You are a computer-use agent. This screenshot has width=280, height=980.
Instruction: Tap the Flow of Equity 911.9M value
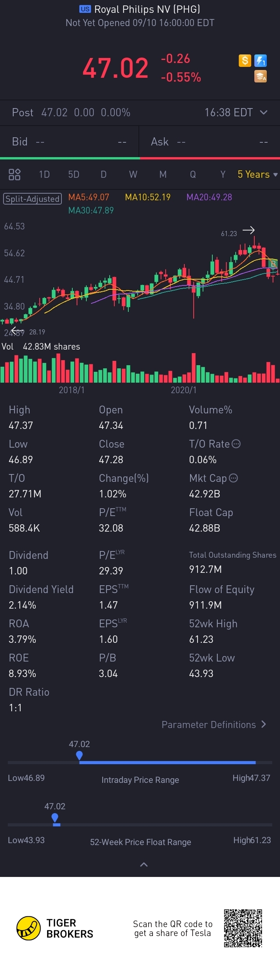click(x=205, y=605)
